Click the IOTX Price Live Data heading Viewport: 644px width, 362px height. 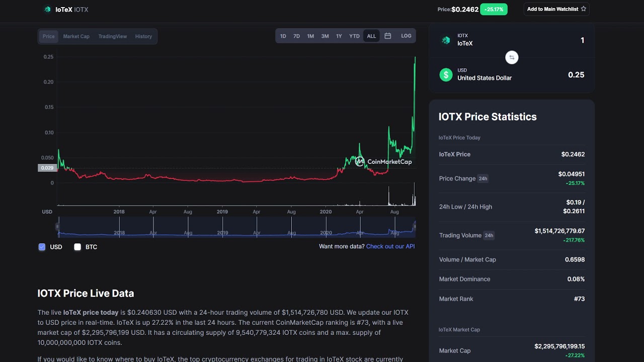86,293
